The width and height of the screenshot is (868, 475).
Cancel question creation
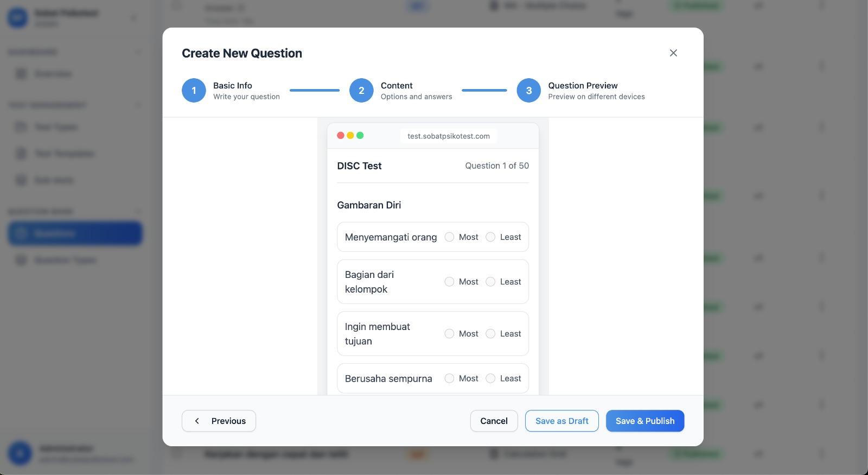click(x=494, y=421)
